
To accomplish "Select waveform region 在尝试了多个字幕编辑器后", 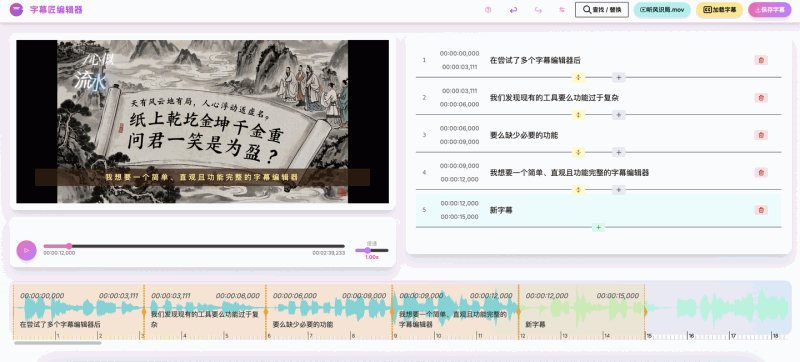I will [78, 311].
